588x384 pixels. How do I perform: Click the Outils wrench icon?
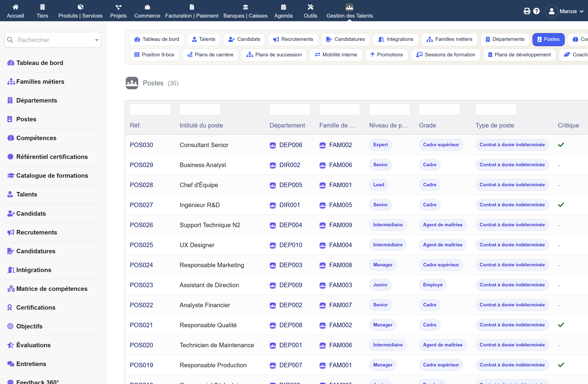[x=310, y=7]
